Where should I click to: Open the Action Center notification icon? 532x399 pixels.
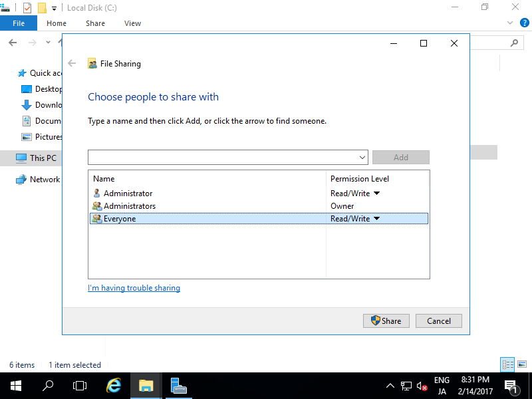511,386
